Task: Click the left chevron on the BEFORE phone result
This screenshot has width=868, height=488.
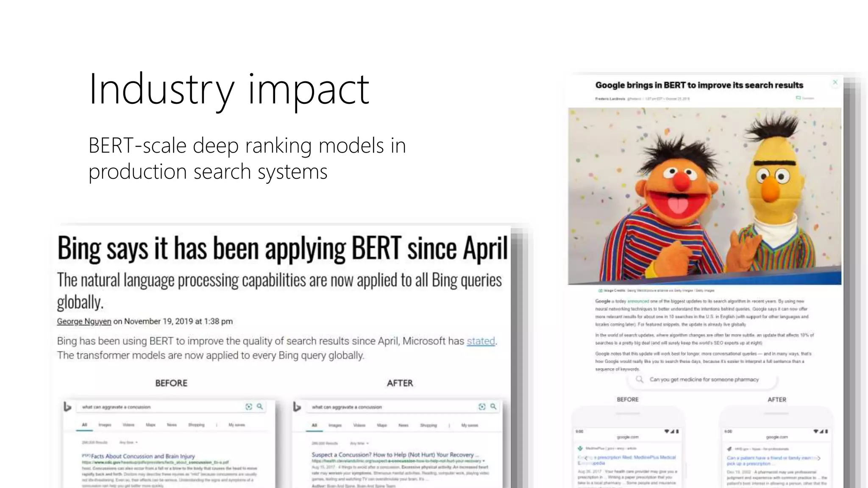Action: pyautogui.click(x=586, y=458)
